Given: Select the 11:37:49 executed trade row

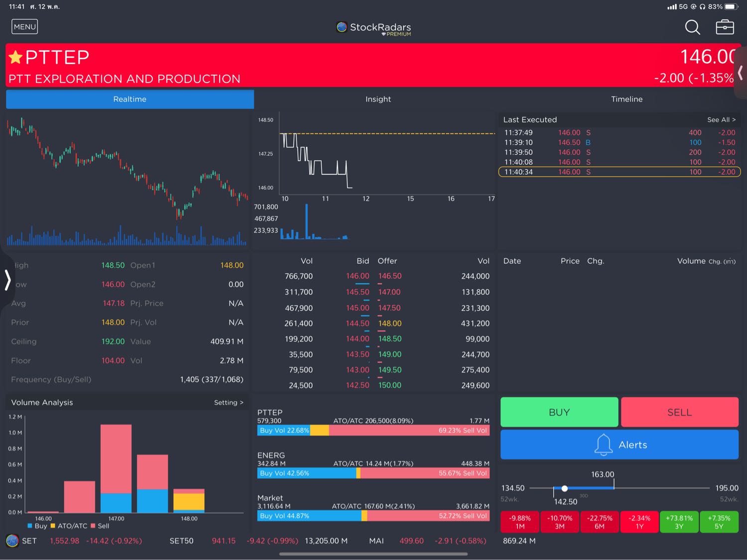Looking at the screenshot, I should [620, 132].
